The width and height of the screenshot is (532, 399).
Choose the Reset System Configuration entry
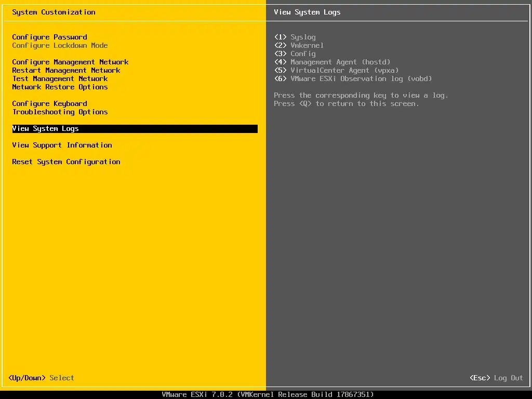pos(66,162)
